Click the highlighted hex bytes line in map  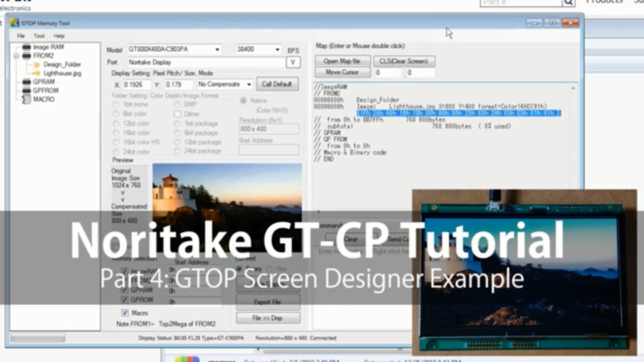pyautogui.click(x=458, y=113)
